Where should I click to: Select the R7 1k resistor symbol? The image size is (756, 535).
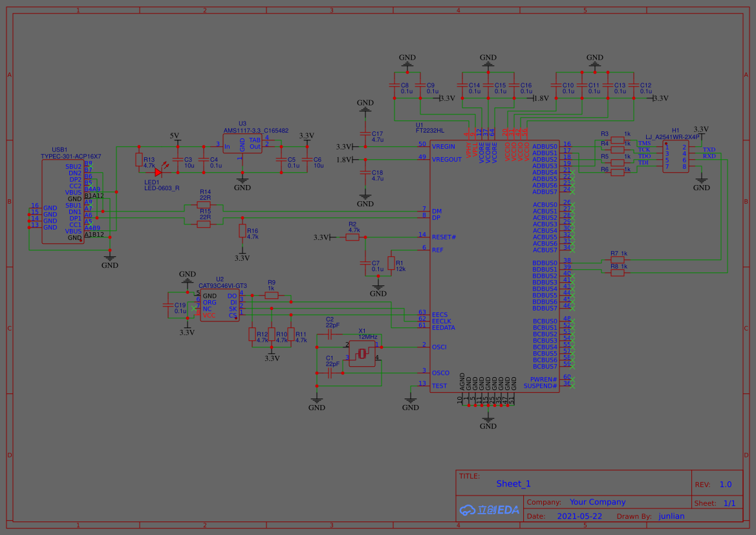618,260
